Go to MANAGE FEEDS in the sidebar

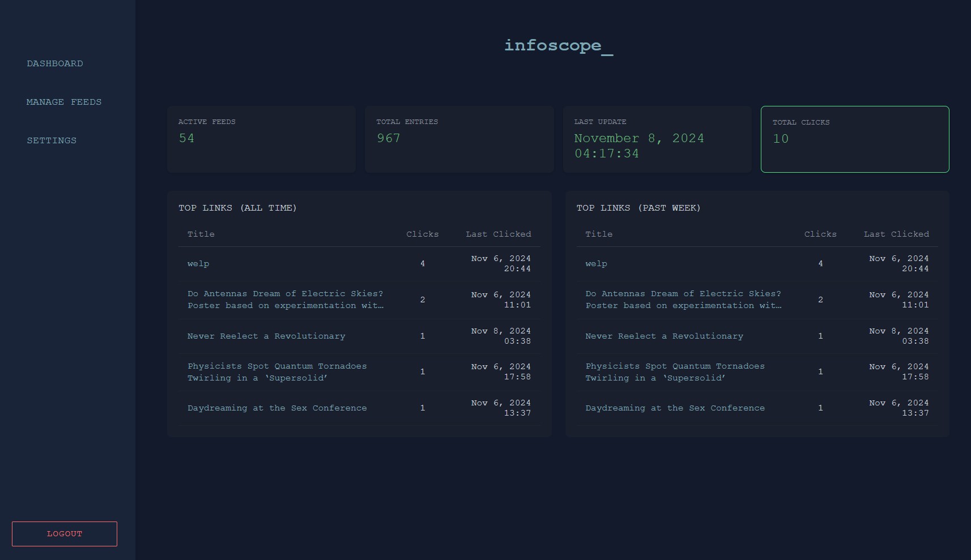tap(64, 102)
